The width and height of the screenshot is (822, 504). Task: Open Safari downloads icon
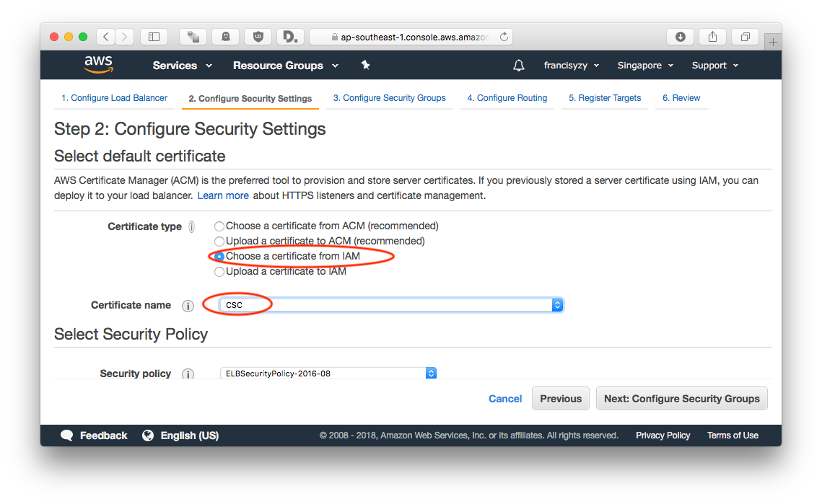[x=680, y=37]
